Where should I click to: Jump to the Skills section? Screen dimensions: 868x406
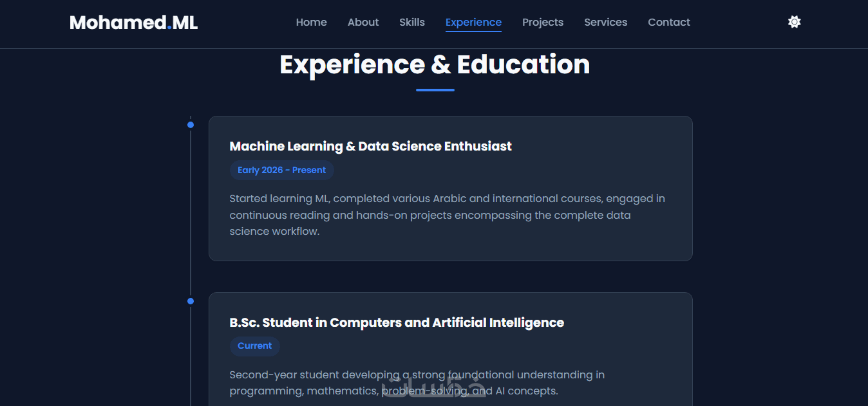pos(412,22)
